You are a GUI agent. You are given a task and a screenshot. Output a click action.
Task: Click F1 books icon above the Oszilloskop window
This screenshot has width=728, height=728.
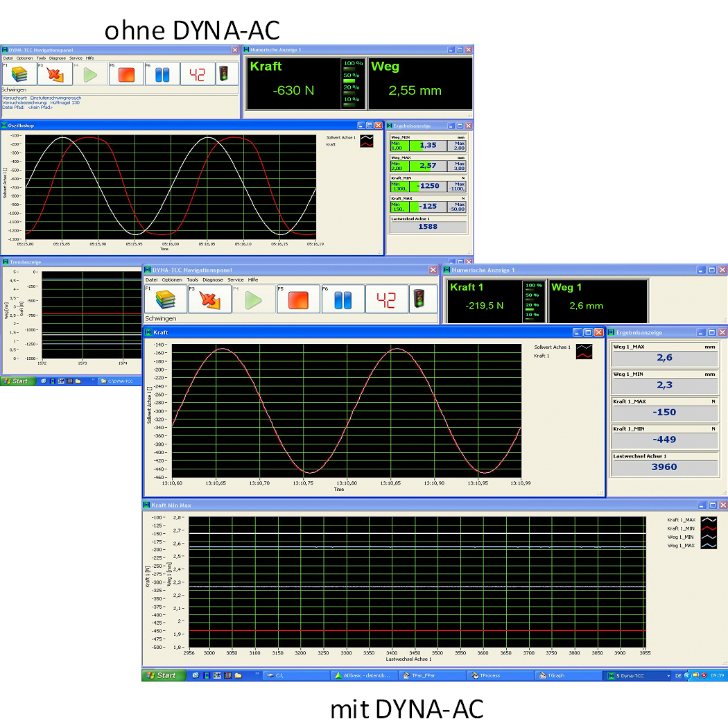coord(19,74)
